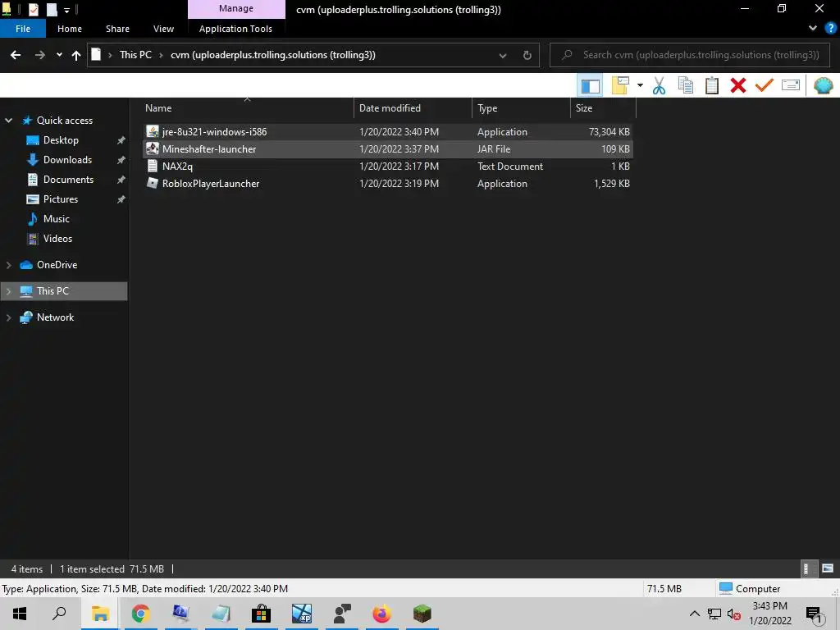Screen dimensions: 840x630
Task: Select the RobloxPlayerLauncher application
Action: 388,183
